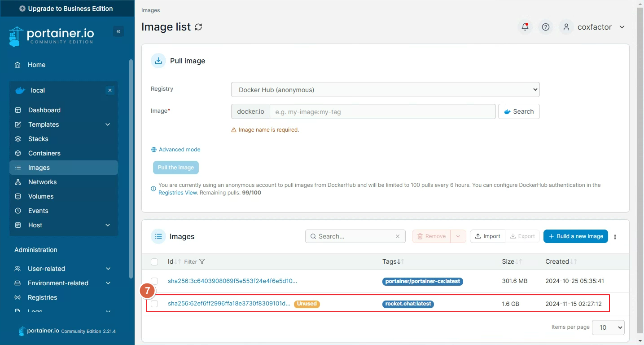Click the Import button
Screen dimensions: 644x345
pyautogui.click(x=487, y=236)
